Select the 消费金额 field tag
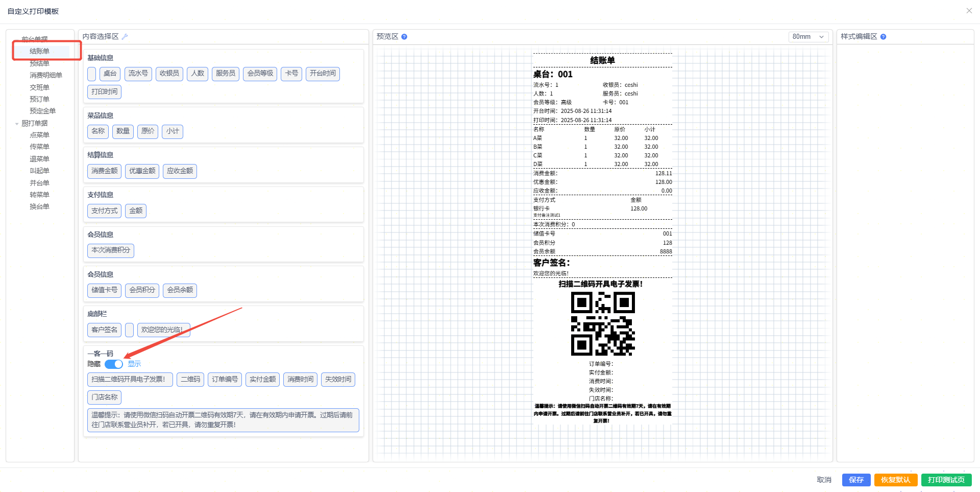 (104, 171)
